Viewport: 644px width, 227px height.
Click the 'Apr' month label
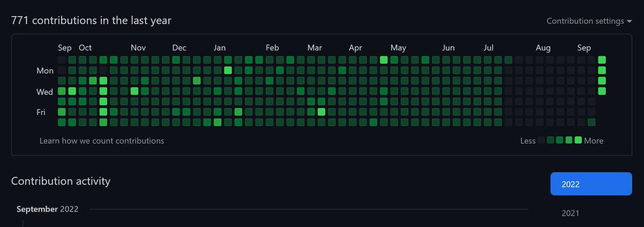[355, 48]
